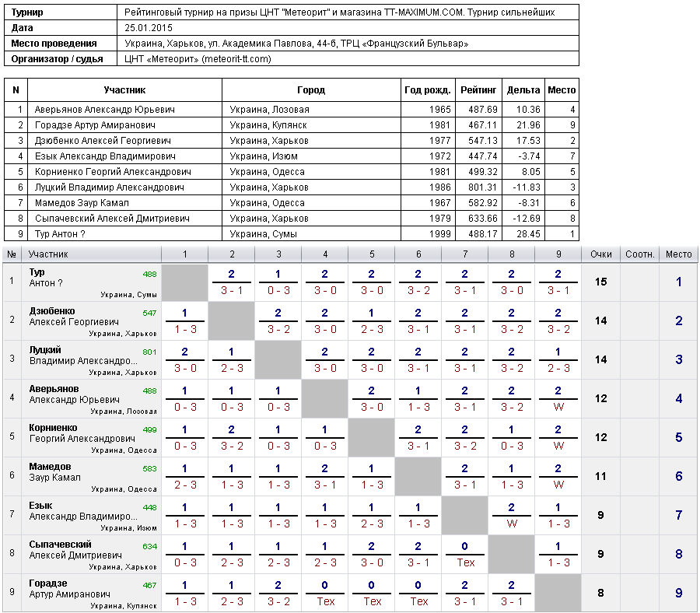Click bold name 'Луцкий' in the results grid

tap(45, 350)
